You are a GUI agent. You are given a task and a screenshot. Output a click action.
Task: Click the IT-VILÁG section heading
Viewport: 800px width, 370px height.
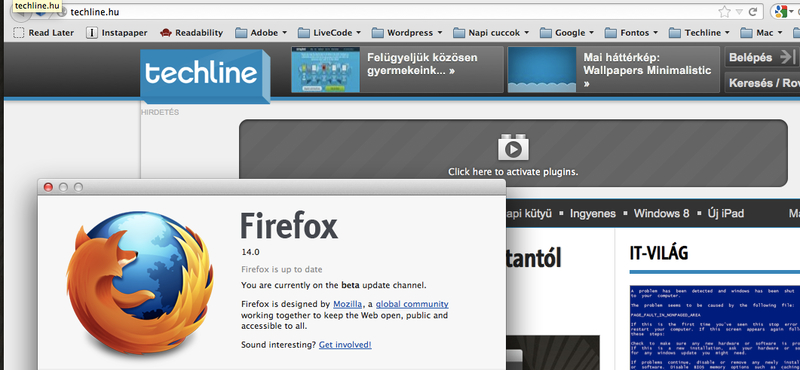tap(659, 253)
